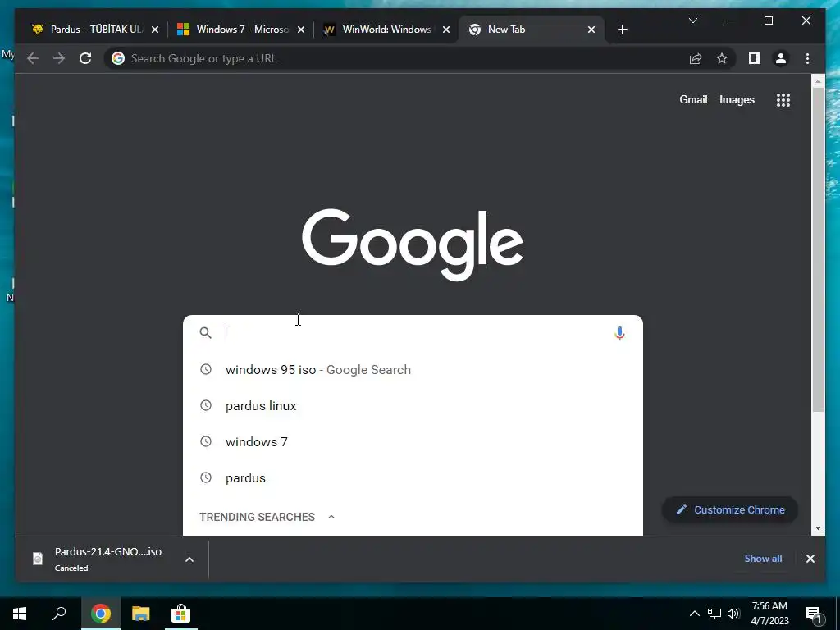Click Chrome icon in the taskbar
Image resolution: width=840 pixels, height=630 pixels.
(100, 614)
